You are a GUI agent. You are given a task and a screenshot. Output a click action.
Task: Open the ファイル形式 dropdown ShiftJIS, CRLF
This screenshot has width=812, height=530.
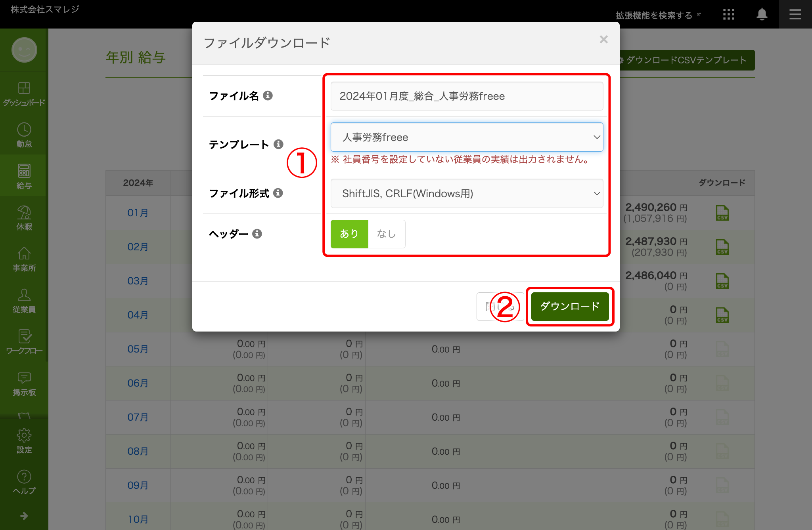coord(467,193)
